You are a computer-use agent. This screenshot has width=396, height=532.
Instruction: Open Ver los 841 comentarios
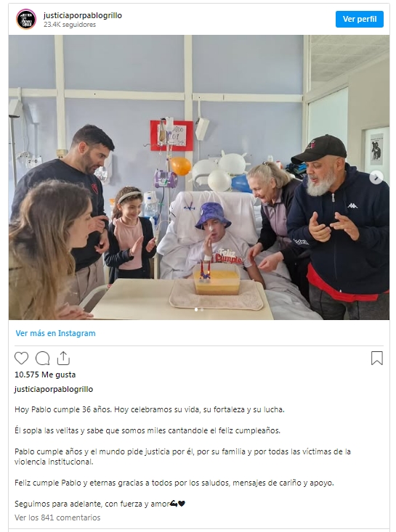(x=57, y=517)
